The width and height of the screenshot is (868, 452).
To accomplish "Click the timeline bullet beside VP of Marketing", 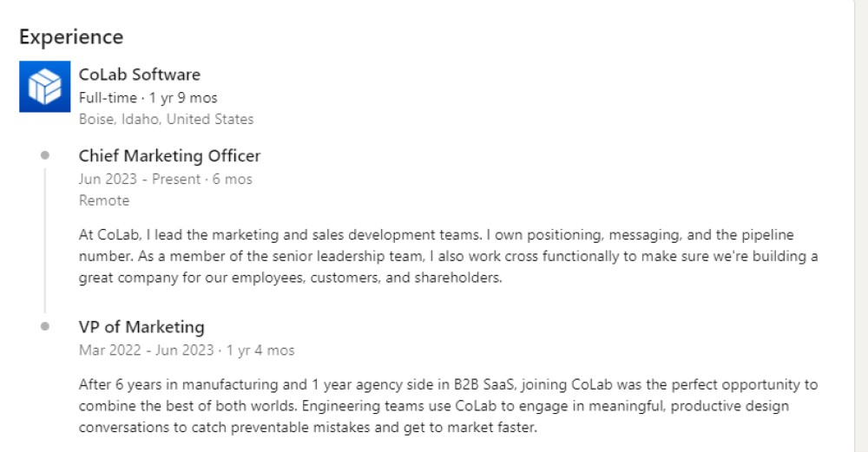I will [45, 327].
